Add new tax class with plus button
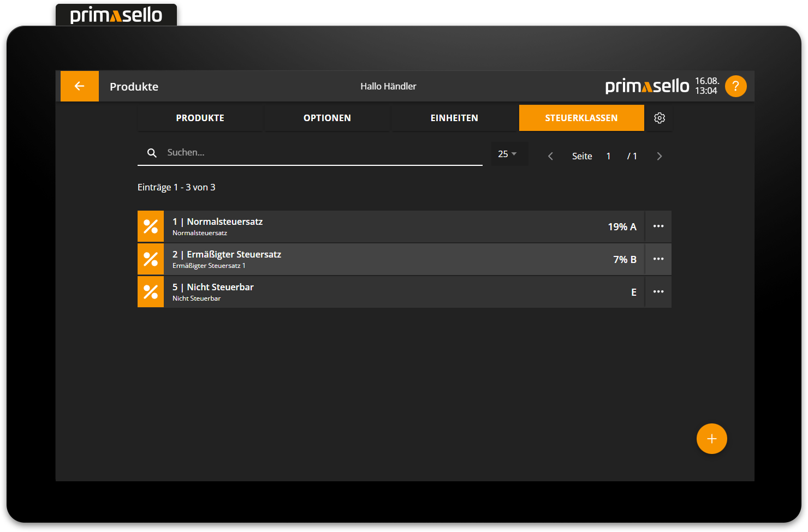Screen dimensions: 808x532 coord(711,439)
